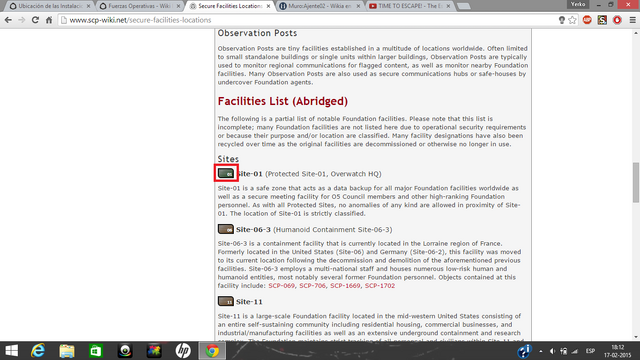Viewport: 640px width, 360px height.
Task: Bookmark this page with the star icon
Action: (572, 20)
